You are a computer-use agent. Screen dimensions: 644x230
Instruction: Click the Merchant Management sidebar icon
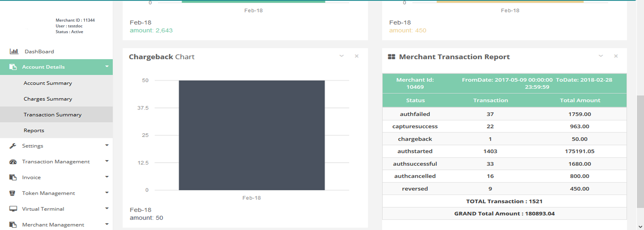click(x=13, y=225)
